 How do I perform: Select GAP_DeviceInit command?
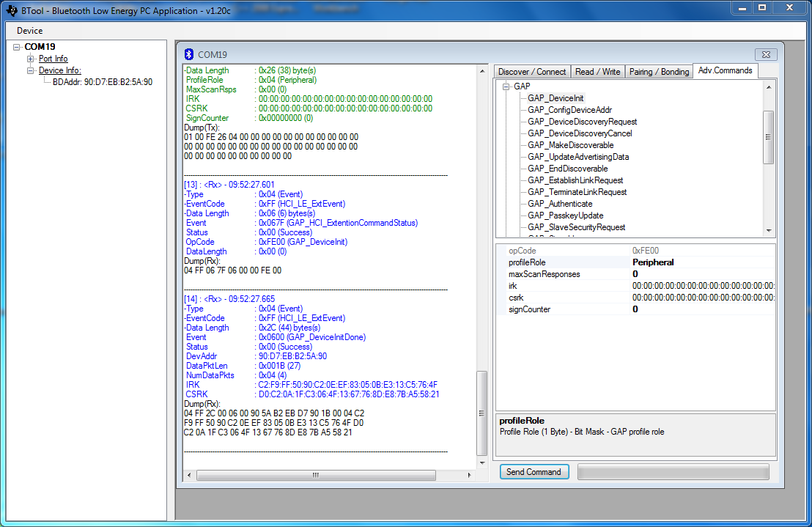point(556,97)
